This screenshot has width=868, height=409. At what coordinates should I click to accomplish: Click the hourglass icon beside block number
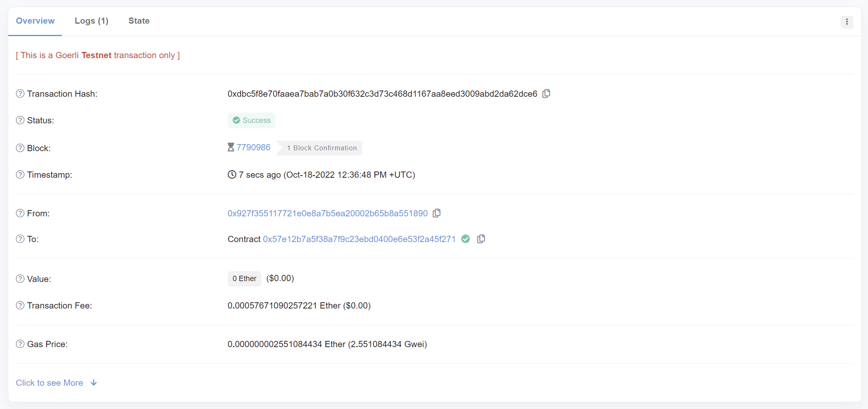click(x=231, y=147)
